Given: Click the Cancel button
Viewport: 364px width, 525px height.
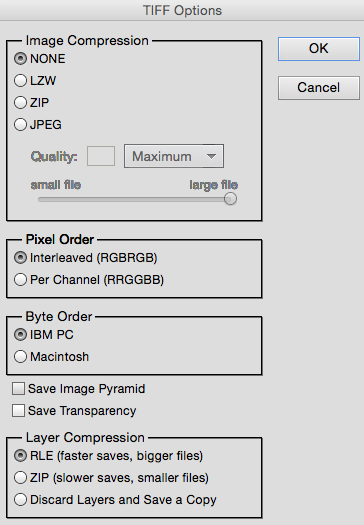Looking at the screenshot, I should pos(319,88).
